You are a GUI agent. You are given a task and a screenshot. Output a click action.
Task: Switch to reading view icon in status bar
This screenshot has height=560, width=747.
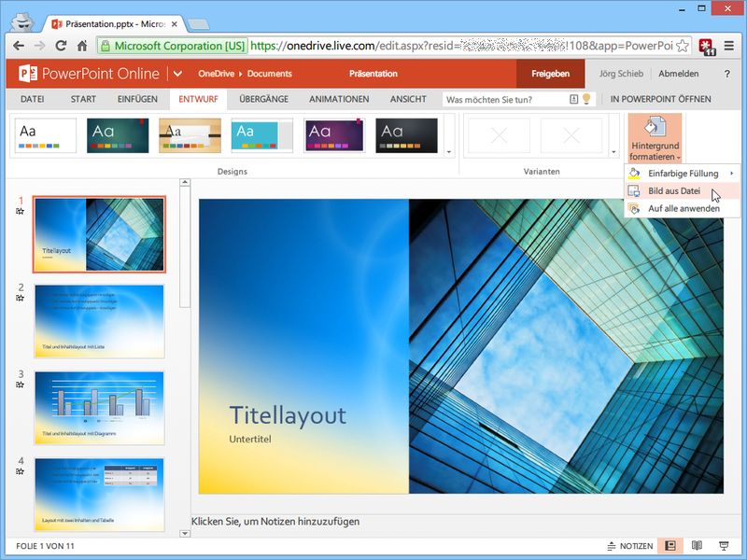(x=697, y=546)
